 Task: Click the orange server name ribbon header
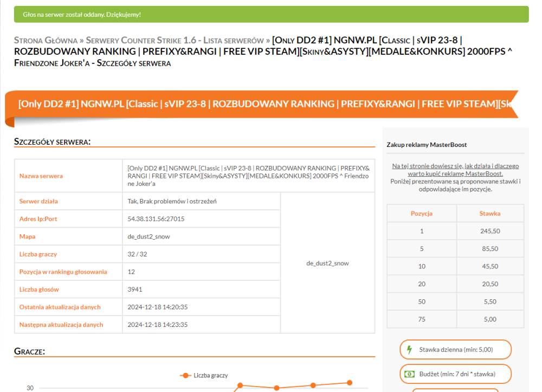pos(263,104)
